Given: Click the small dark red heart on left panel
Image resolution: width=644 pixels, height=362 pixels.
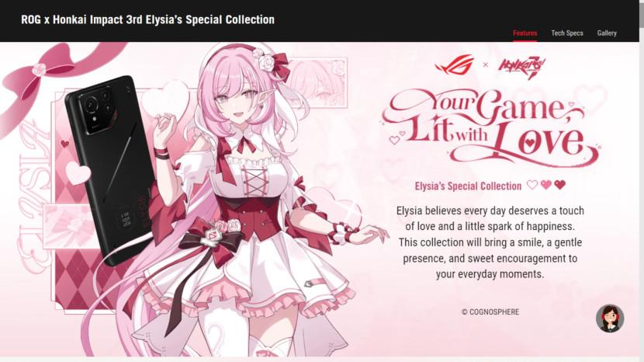Looking at the screenshot, I should pos(64,144).
